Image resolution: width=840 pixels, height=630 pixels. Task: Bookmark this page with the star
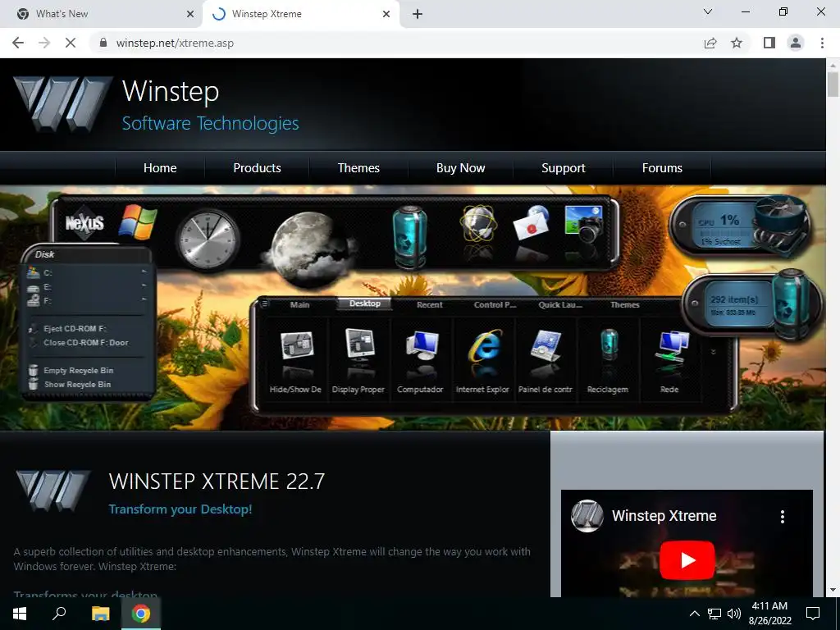point(737,43)
